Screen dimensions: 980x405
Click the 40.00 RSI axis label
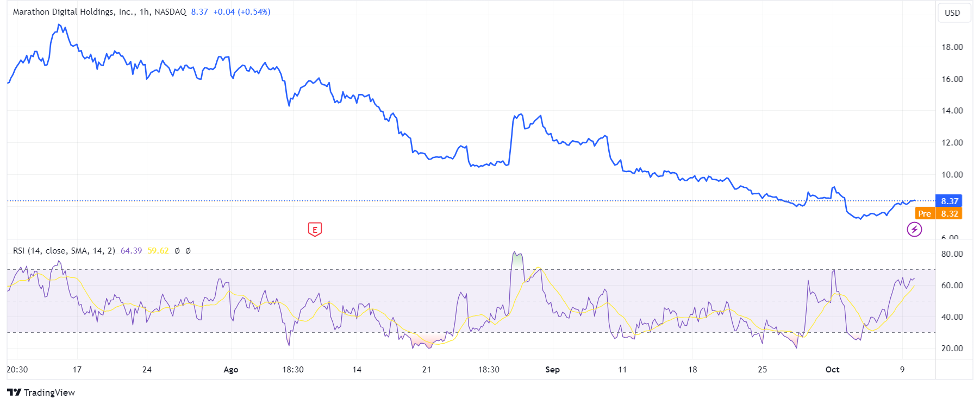coord(952,317)
